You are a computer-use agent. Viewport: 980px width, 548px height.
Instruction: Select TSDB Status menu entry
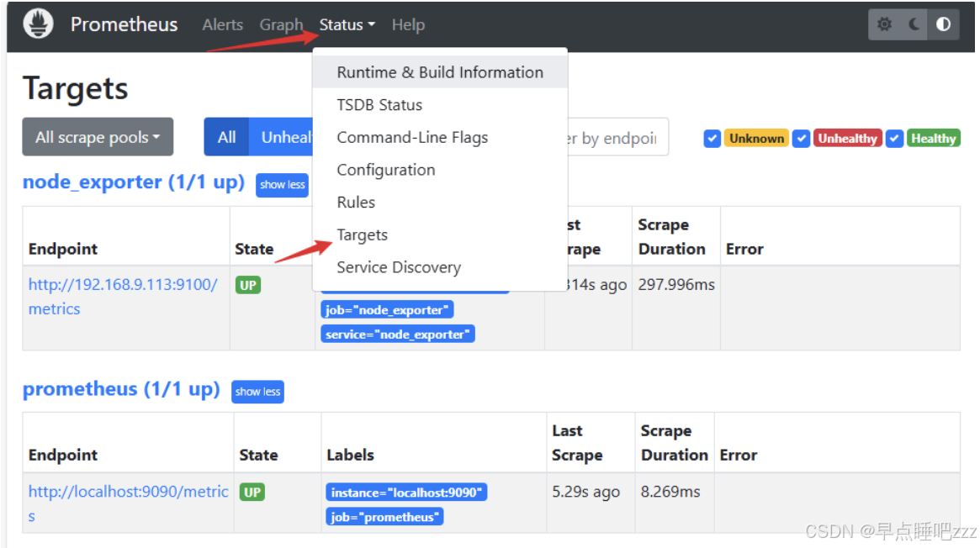click(x=440, y=105)
